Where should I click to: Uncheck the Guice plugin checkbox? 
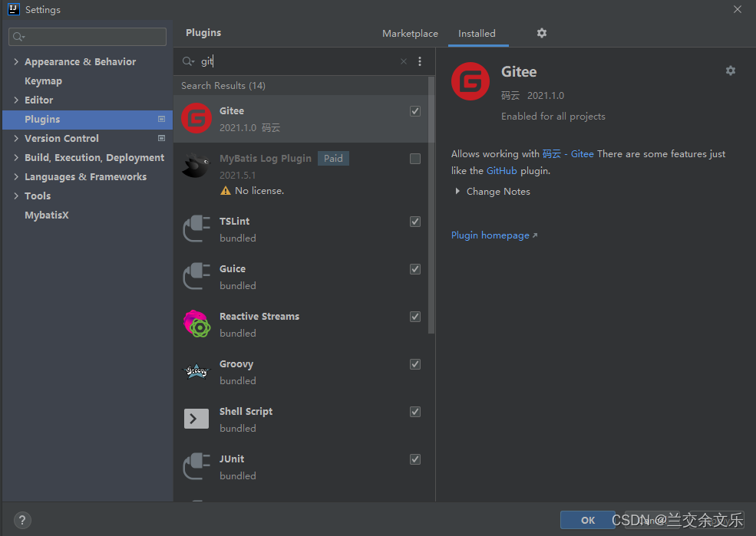pos(414,268)
